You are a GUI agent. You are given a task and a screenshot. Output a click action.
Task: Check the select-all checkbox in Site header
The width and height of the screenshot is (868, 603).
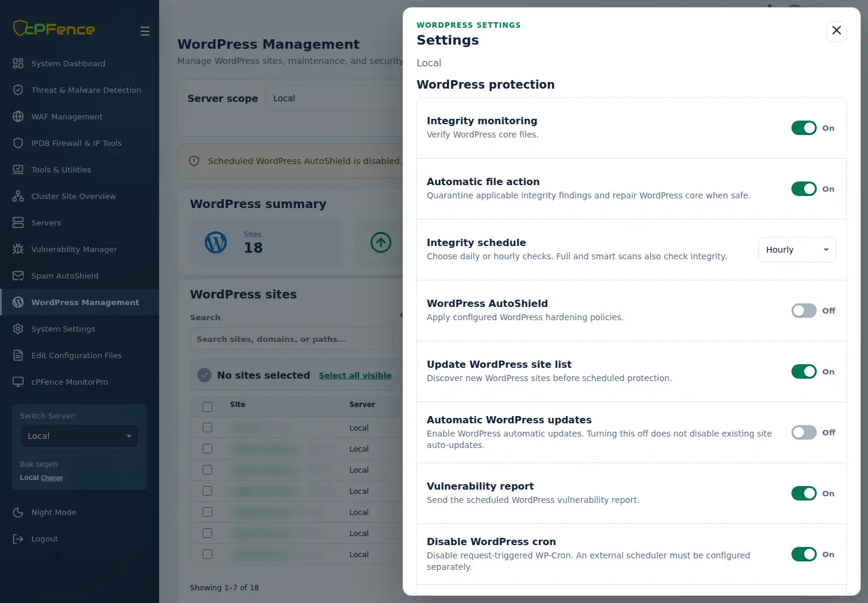[x=207, y=406]
